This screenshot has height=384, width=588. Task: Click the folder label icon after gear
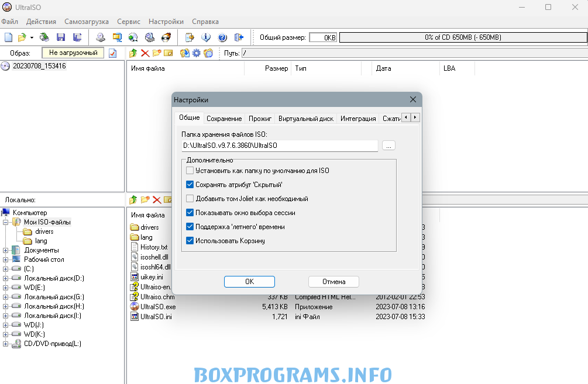click(x=208, y=53)
